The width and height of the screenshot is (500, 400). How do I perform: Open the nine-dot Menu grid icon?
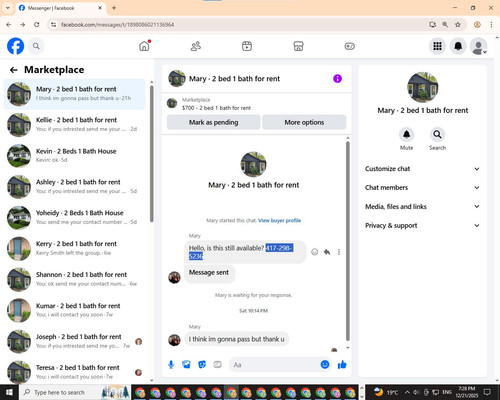(437, 46)
